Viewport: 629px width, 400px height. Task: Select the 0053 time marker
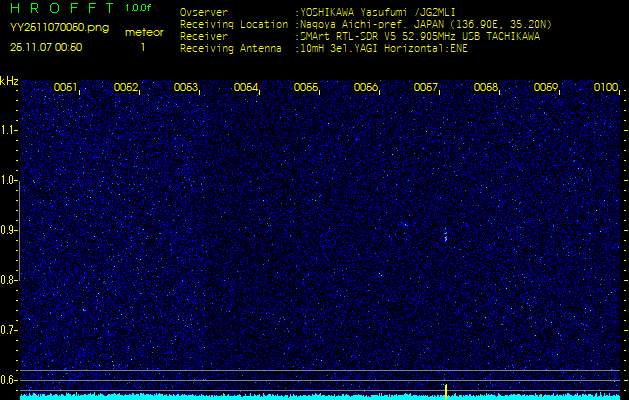tap(186, 88)
